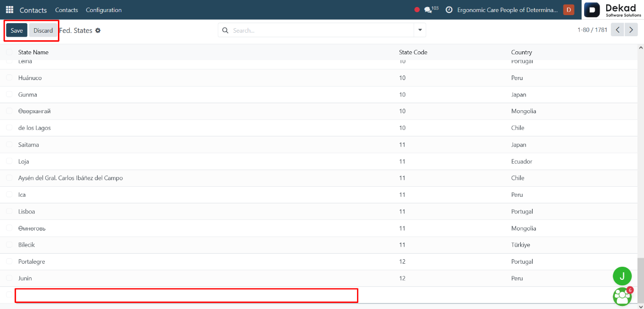Check the Portalegre row checkbox
This screenshot has height=309, width=644.
click(9, 261)
